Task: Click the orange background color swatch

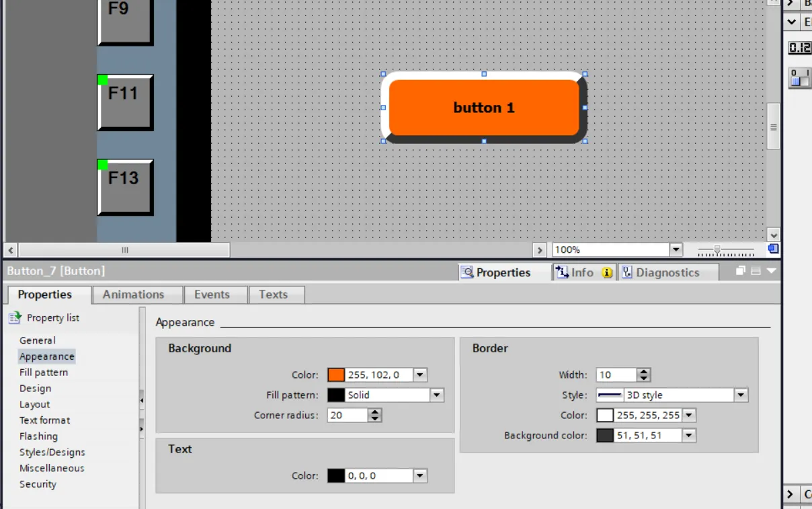Action: pyautogui.click(x=336, y=375)
